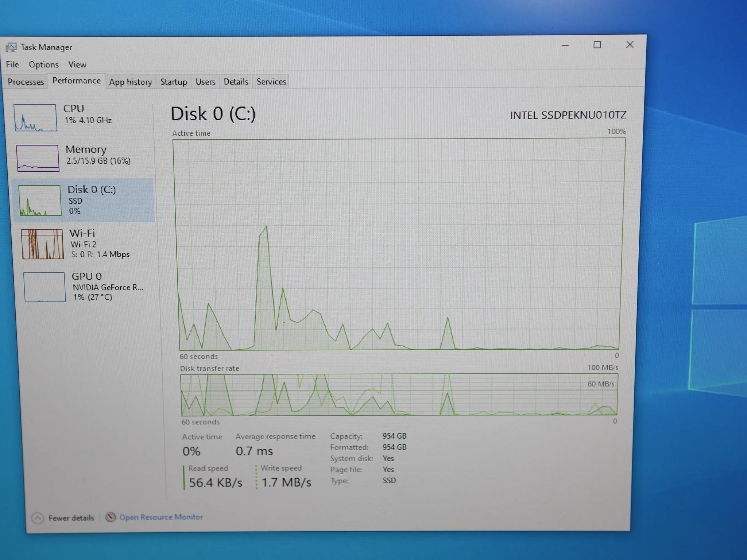The height and width of the screenshot is (560, 747).
Task: Select the CPU usage mini graph
Action: click(x=35, y=117)
